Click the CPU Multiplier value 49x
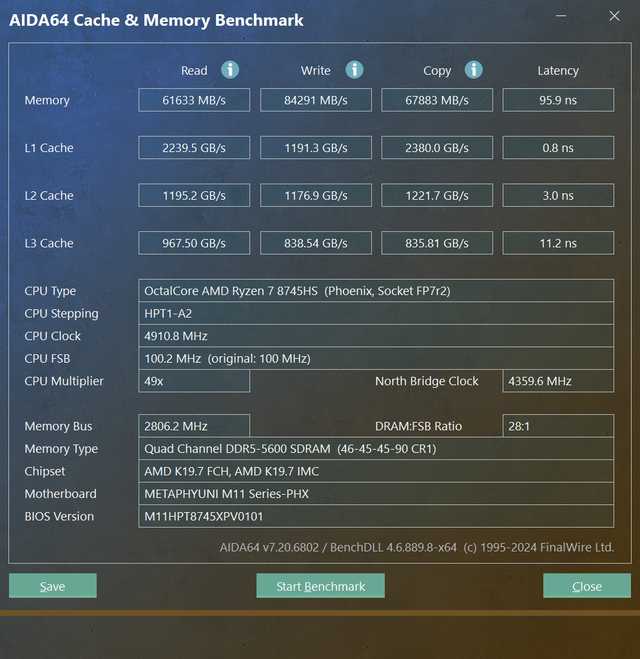The image size is (640, 659). click(x=194, y=381)
